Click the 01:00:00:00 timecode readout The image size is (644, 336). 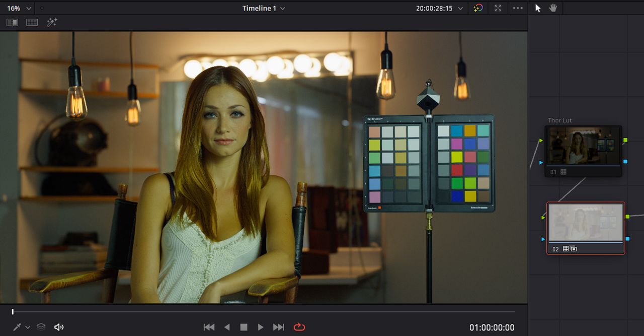[x=492, y=327]
